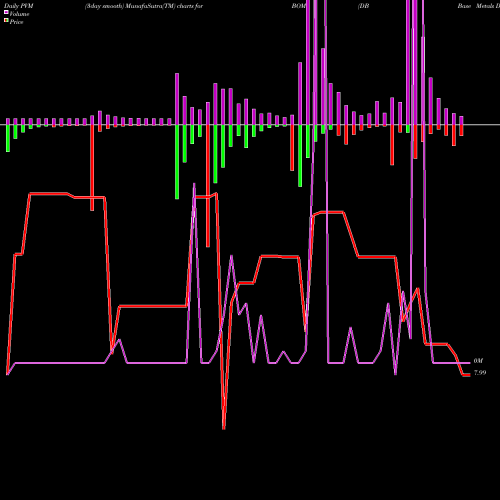500x500 pixels.
Task: Click the 'Daily PVM' chart title
Action: [19, 6]
